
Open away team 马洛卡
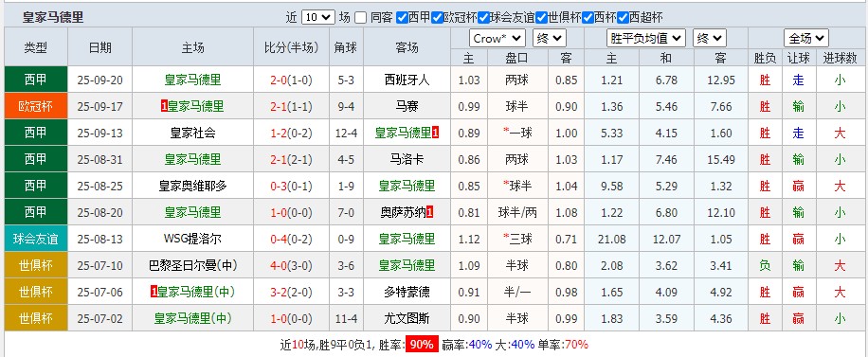(x=407, y=159)
